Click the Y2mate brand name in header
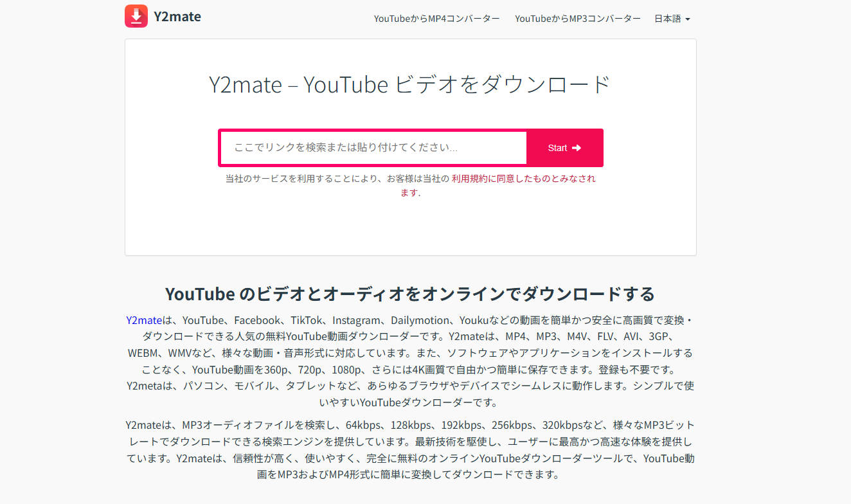The height and width of the screenshot is (504, 851). coord(177,17)
